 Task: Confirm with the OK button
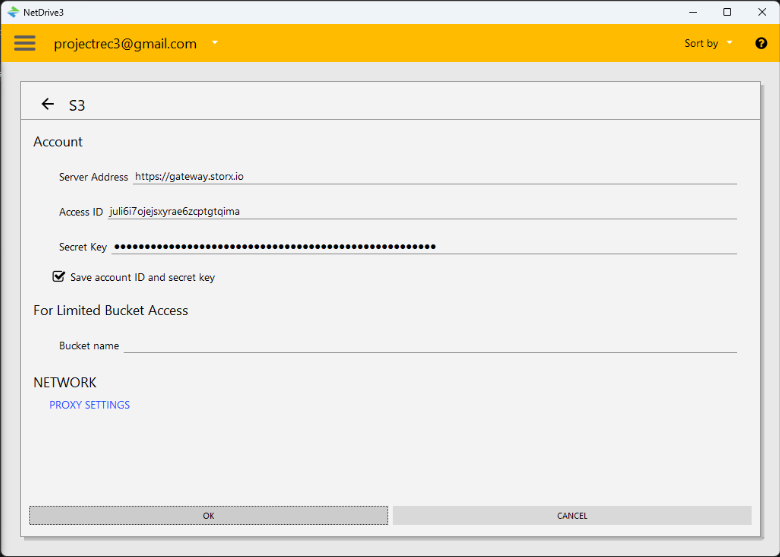pyautogui.click(x=208, y=516)
